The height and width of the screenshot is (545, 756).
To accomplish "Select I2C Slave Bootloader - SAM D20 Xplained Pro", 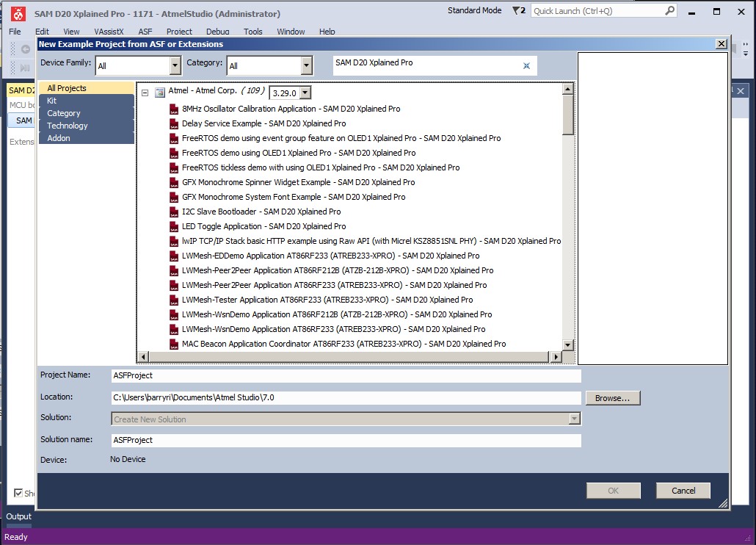I will pos(261,212).
